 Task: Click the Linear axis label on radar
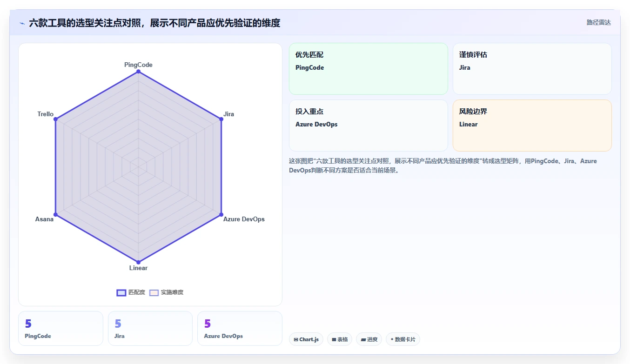point(138,268)
